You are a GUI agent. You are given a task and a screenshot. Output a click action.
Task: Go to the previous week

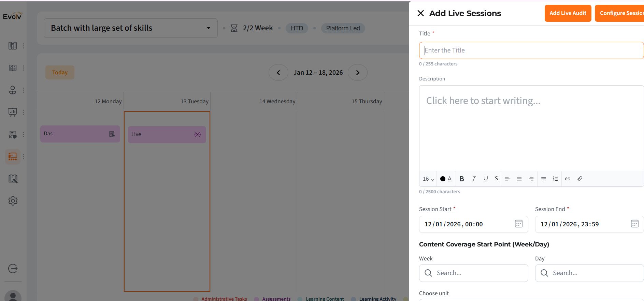[278, 73]
